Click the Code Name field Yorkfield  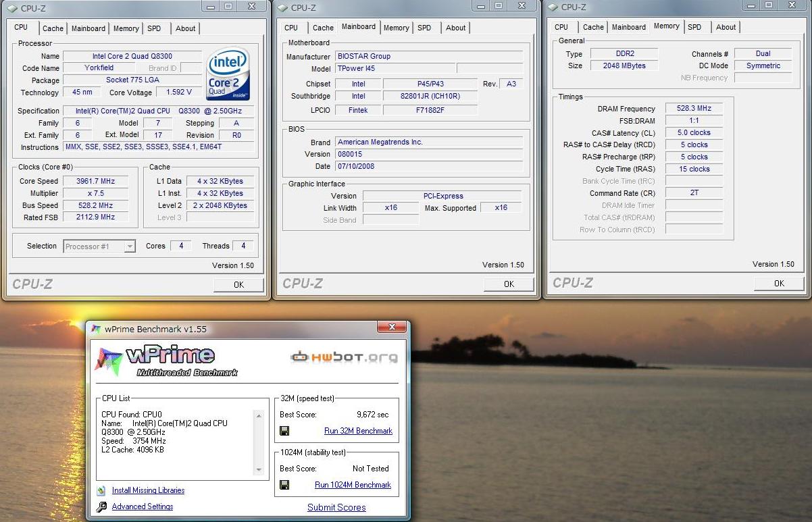[99, 68]
